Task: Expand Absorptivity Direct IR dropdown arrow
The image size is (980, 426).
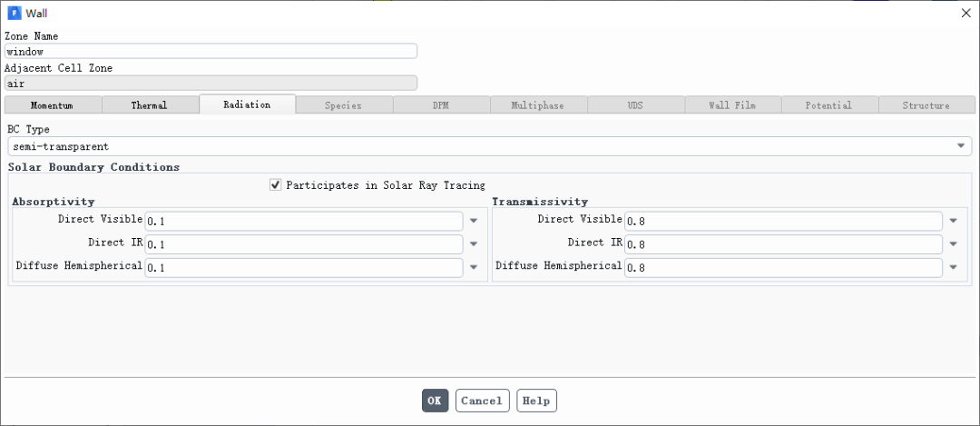Action: click(474, 244)
